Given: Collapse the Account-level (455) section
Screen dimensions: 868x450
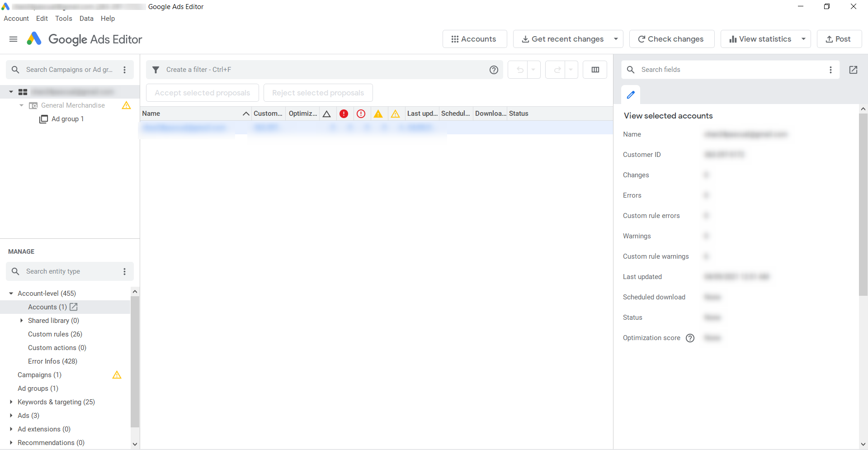Looking at the screenshot, I should pyautogui.click(x=11, y=294).
